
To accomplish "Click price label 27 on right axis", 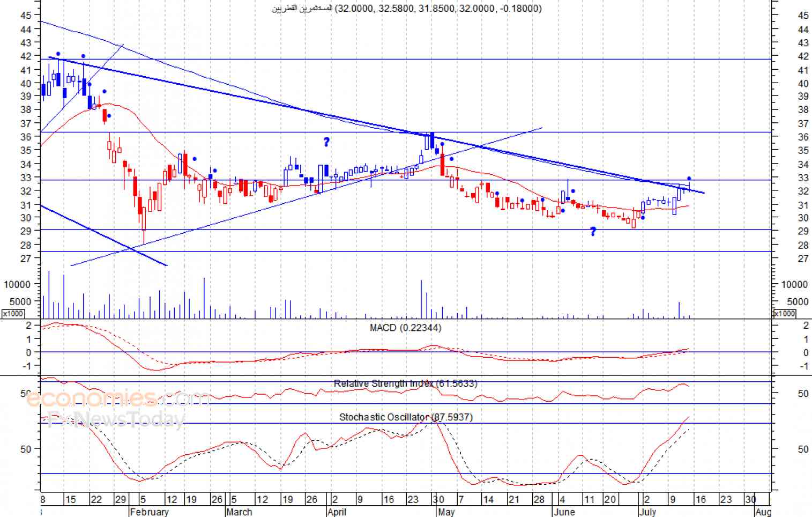I will [x=803, y=258].
